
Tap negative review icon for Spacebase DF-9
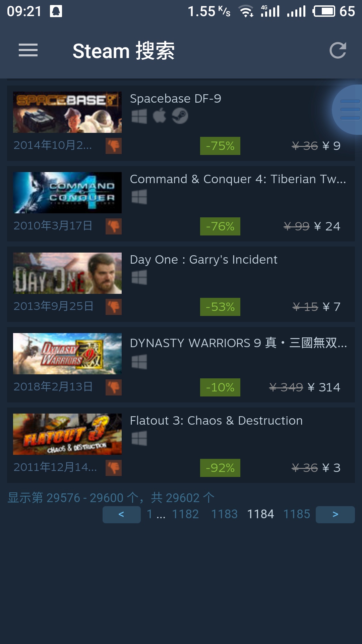(114, 146)
